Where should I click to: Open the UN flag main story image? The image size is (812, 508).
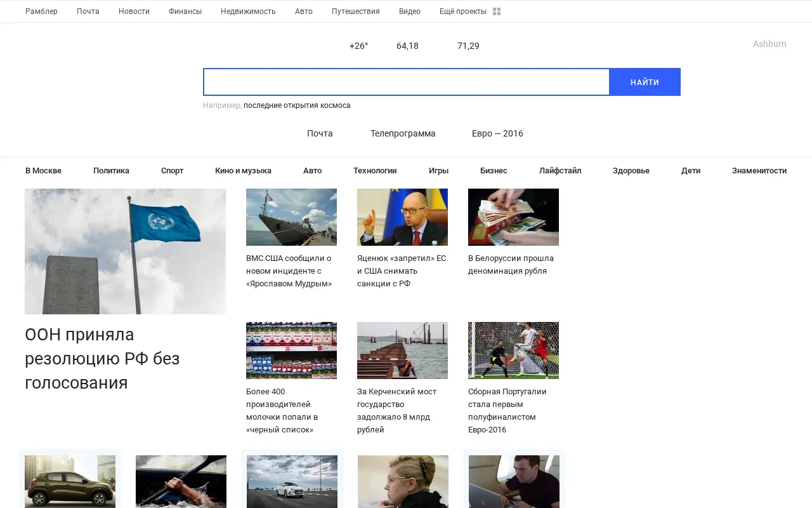point(125,251)
